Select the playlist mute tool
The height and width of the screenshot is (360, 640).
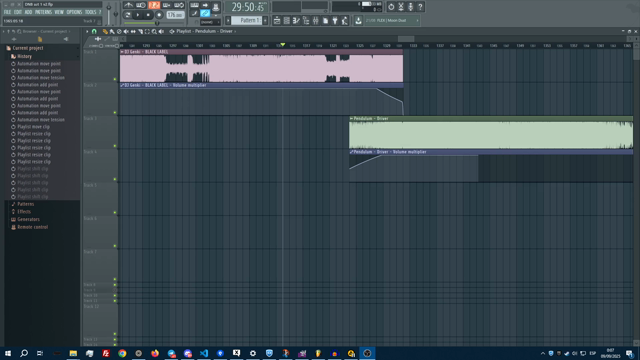coord(126,31)
